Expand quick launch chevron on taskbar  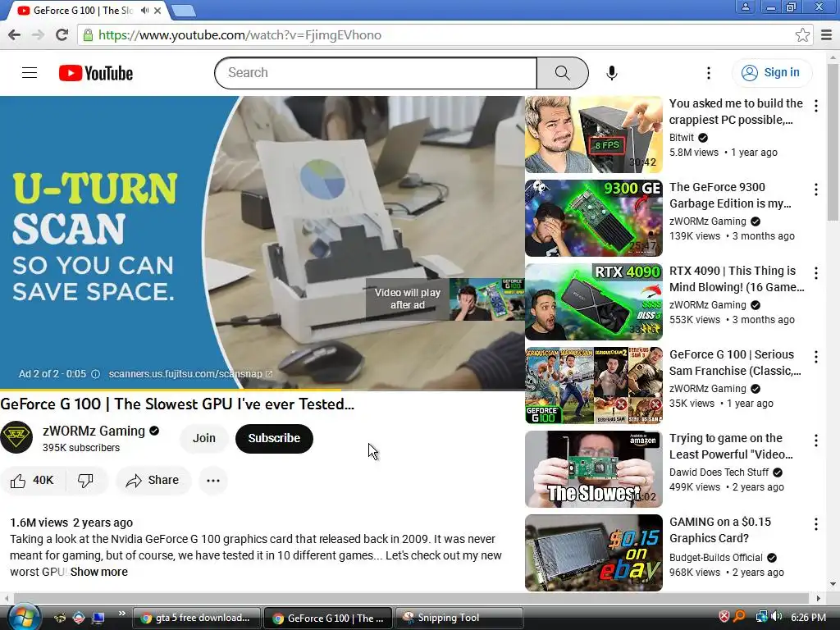[121, 614]
